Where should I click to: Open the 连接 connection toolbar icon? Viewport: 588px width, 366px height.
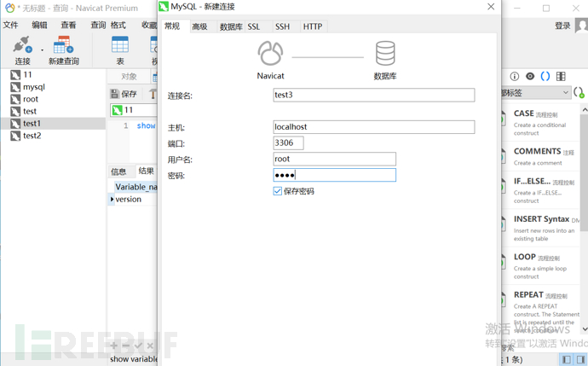tap(22, 49)
